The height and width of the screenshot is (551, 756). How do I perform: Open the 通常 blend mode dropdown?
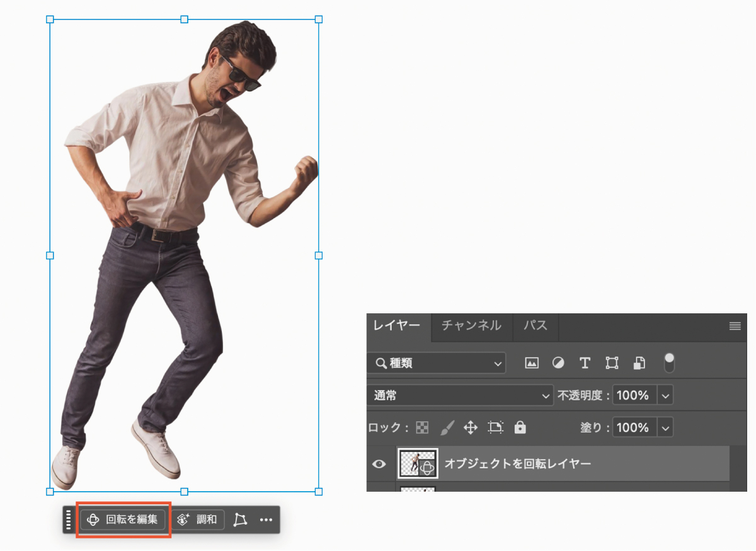point(460,395)
